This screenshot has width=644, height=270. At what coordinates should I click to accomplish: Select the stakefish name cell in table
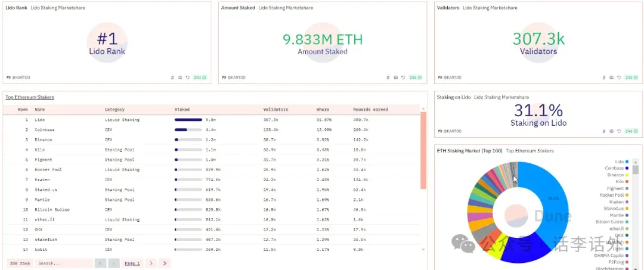tap(45, 239)
